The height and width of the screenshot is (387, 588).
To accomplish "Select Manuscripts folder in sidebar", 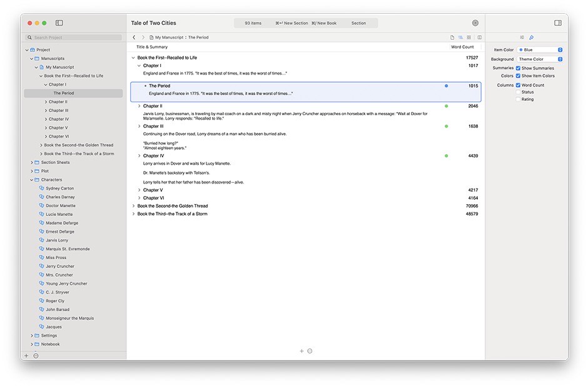I will click(x=53, y=58).
